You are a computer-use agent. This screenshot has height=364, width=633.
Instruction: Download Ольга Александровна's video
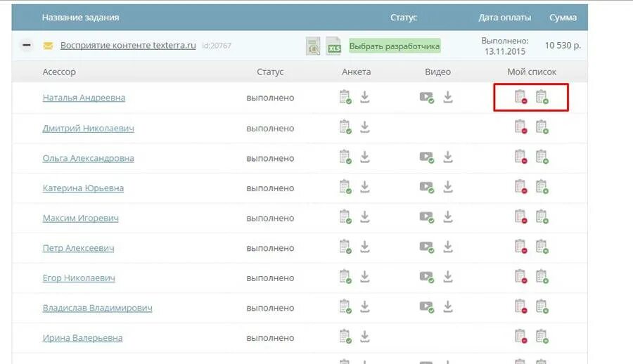point(448,157)
